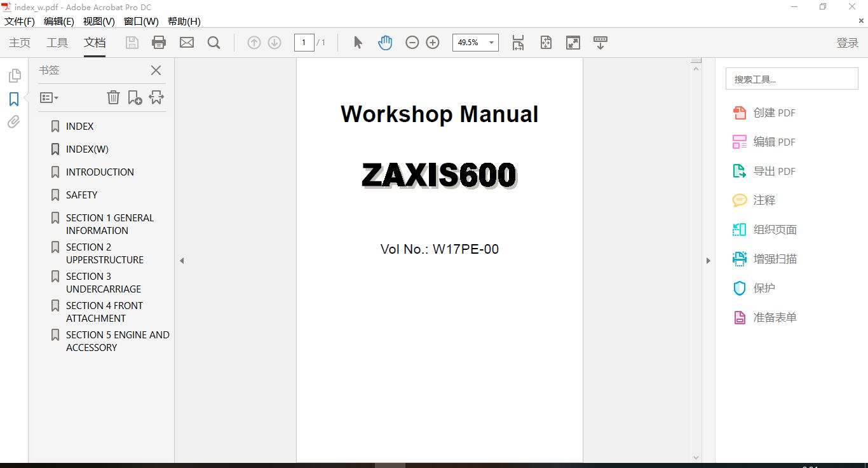Select the INTRODUCTION bookmark
Viewport: 868px width, 468px height.
coord(100,172)
